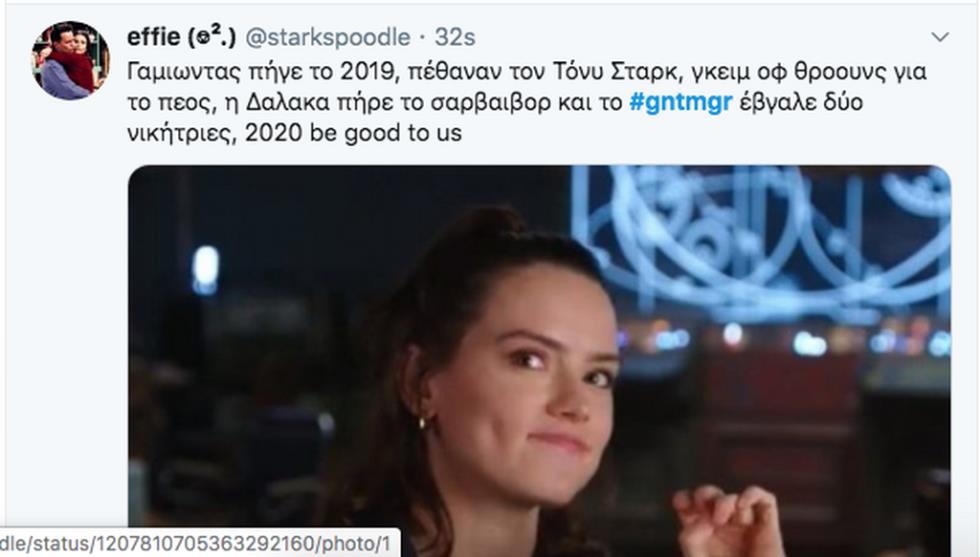Viewport: 980px width, 557px height.
Task: Expand the tweet options chevron
Action: (x=940, y=38)
